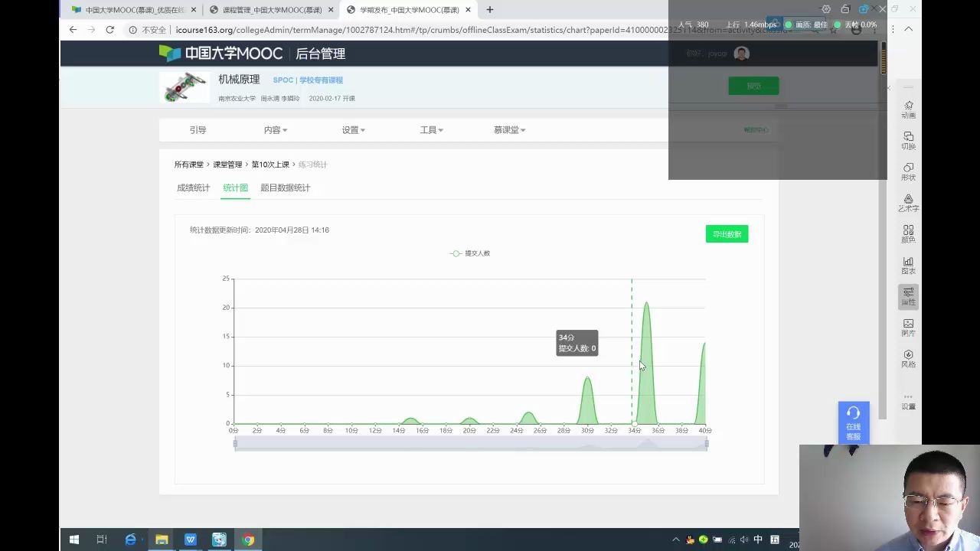Go to the 第10次上课 breadcrumb link
This screenshot has width=980, height=551.
tap(270, 165)
